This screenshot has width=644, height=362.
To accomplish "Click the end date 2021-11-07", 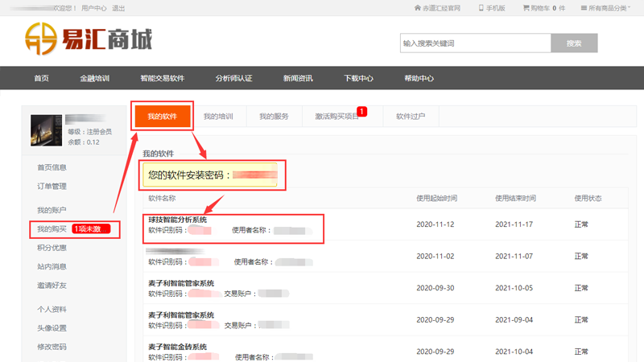I will [514, 256].
